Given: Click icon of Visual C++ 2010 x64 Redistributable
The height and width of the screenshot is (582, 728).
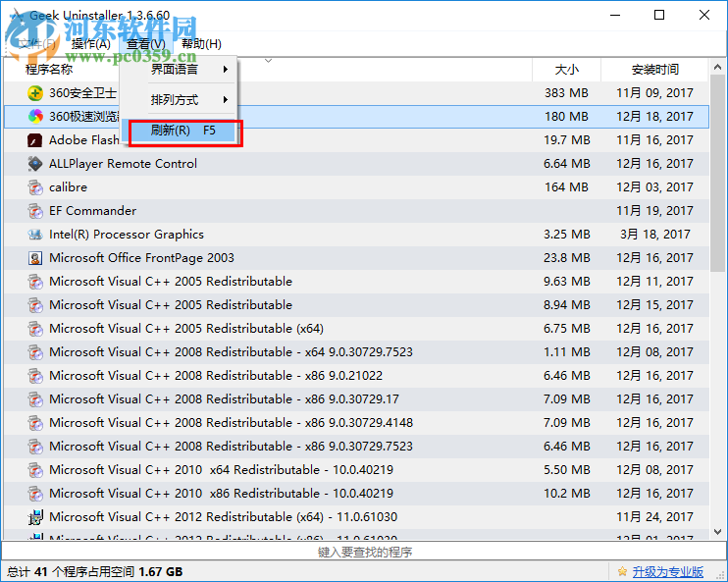Looking at the screenshot, I should [35, 470].
